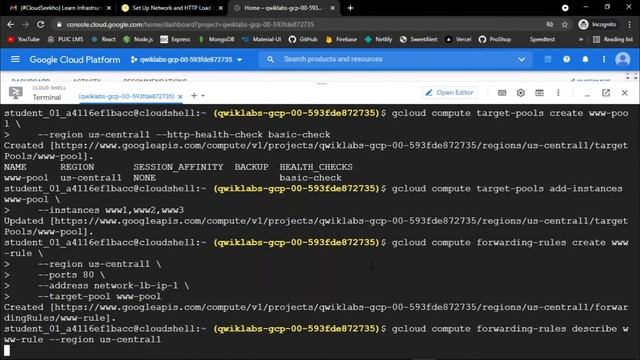Open Chrome's three-dot menu
This screenshot has height=360, width=640.
click(629, 24)
